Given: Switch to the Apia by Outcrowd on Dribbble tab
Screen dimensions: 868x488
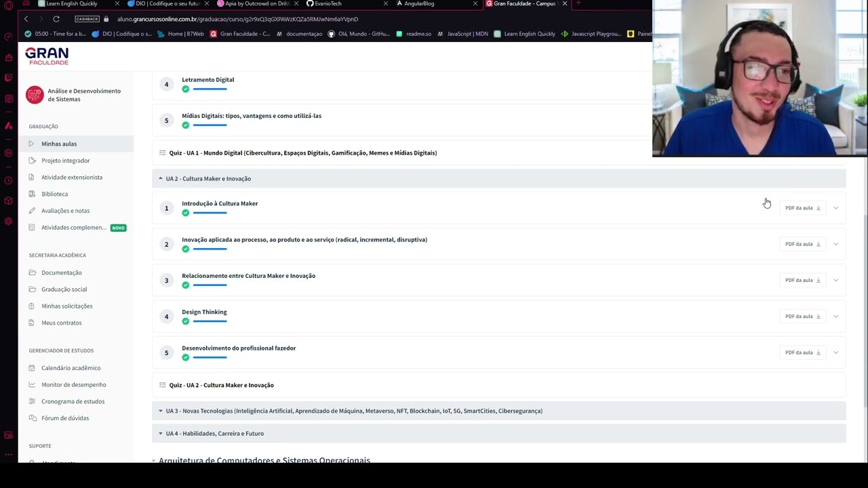Looking at the screenshot, I should click(x=257, y=3).
